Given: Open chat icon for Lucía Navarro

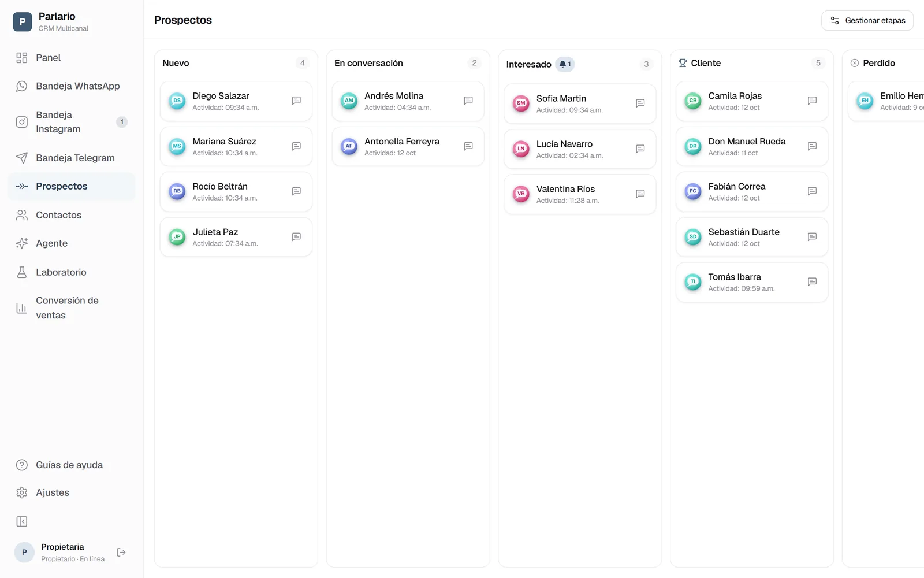Looking at the screenshot, I should pos(640,149).
